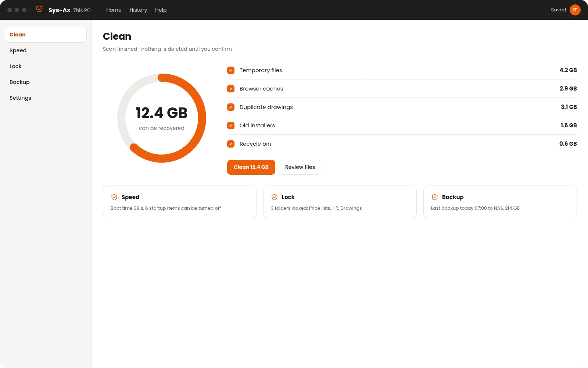Viewport: 588px width, 368px height.
Task: Switch to Speed in the sidebar
Action: pyautogui.click(x=46, y=50)
